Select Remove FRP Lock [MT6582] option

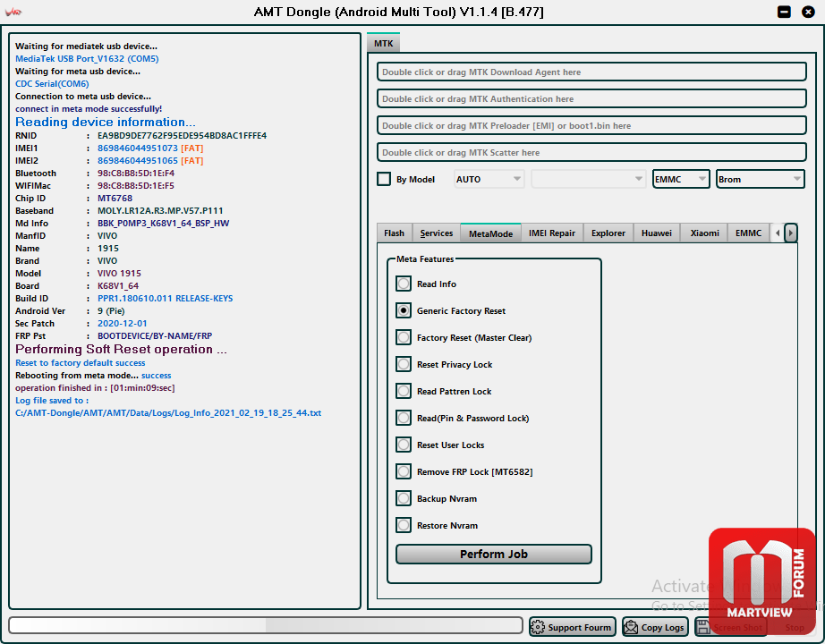404,471
